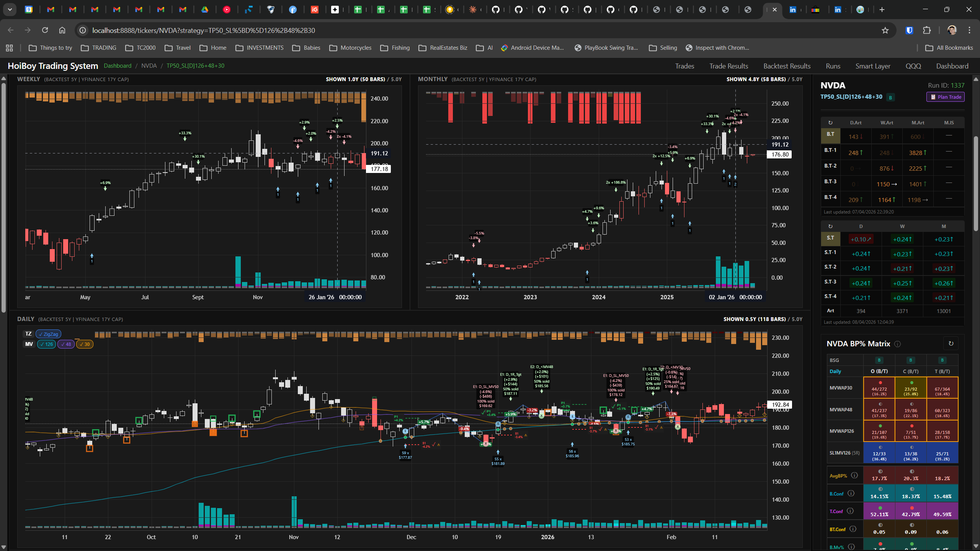The height and width of the screenshot is (551, 980).
Task: Open a new browser tab
Action: (882, 10)
